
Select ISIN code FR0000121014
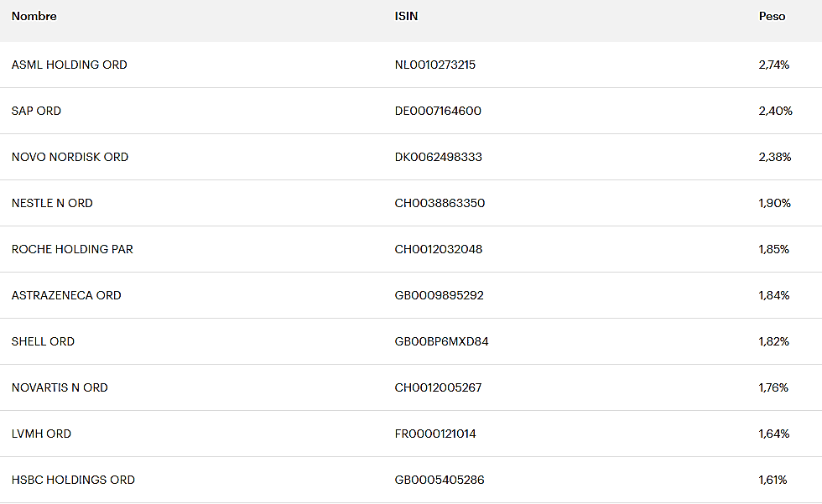pos(435,434)
